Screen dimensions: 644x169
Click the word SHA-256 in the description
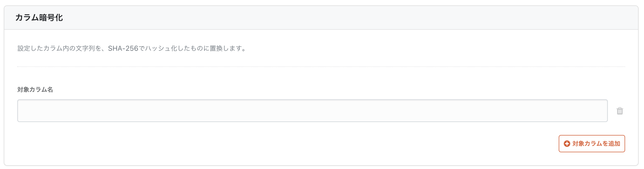(123, 48)
